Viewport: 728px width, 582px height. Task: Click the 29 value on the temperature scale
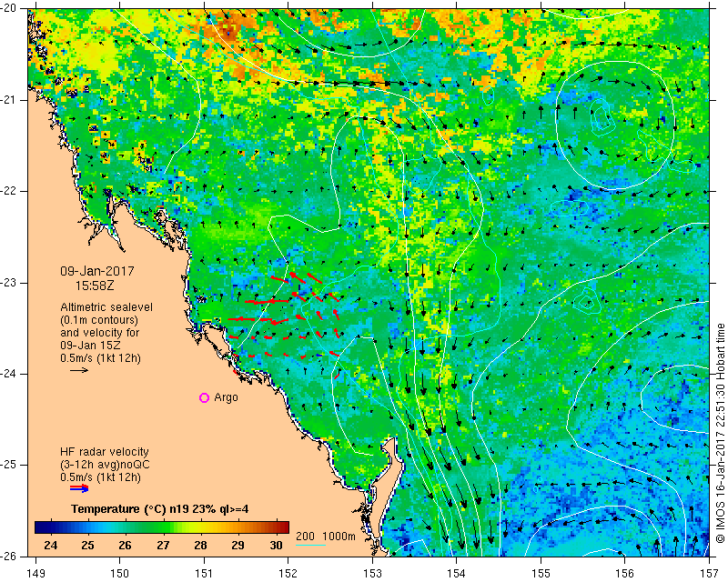click(x=238, y=546)
